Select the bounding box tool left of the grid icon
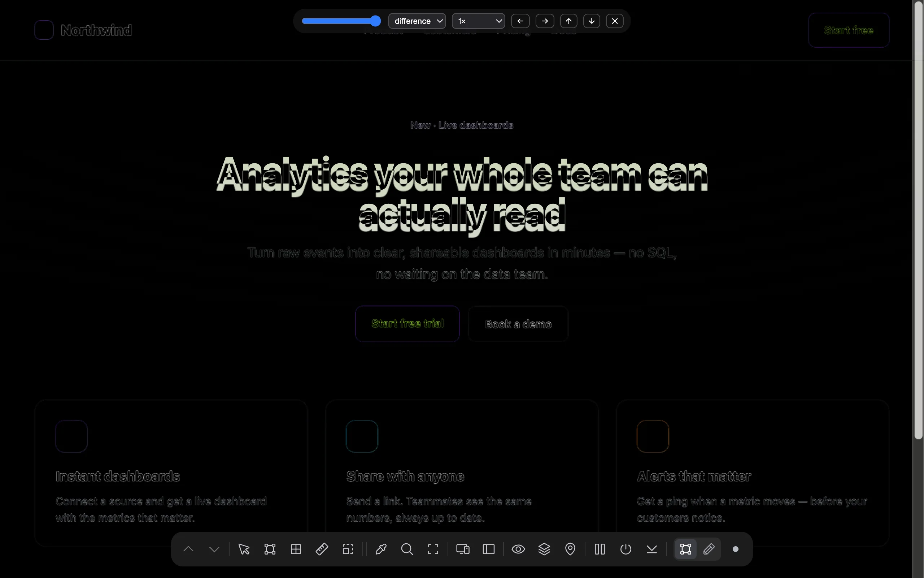 [x=270, y=549]
